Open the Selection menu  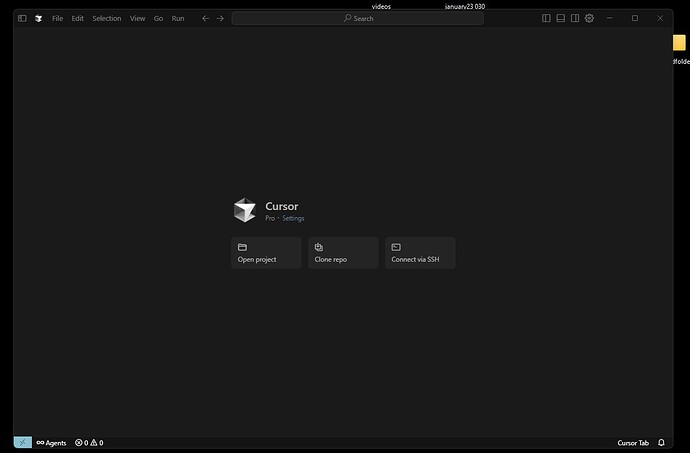[106, 18]
